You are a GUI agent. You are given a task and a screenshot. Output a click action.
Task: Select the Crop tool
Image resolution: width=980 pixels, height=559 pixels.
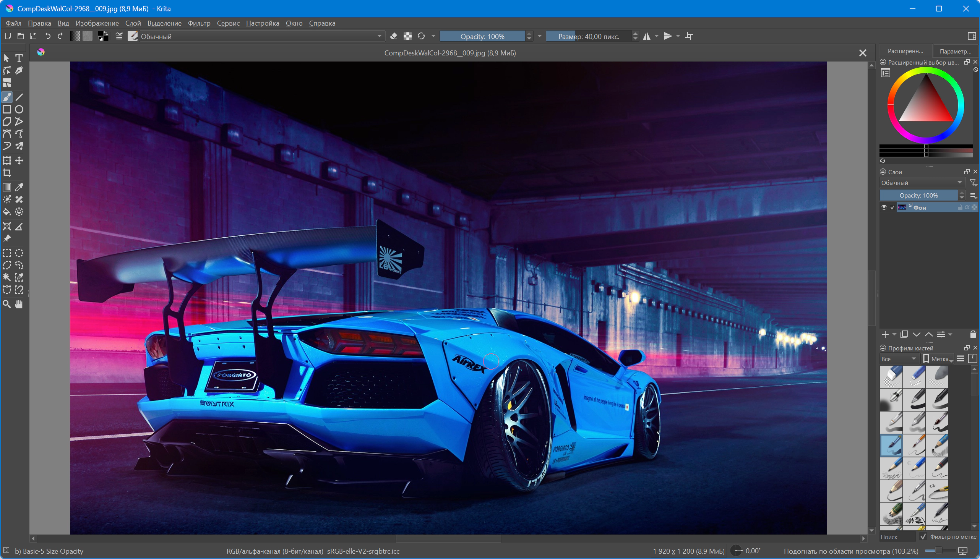click(x=7, y=173)
